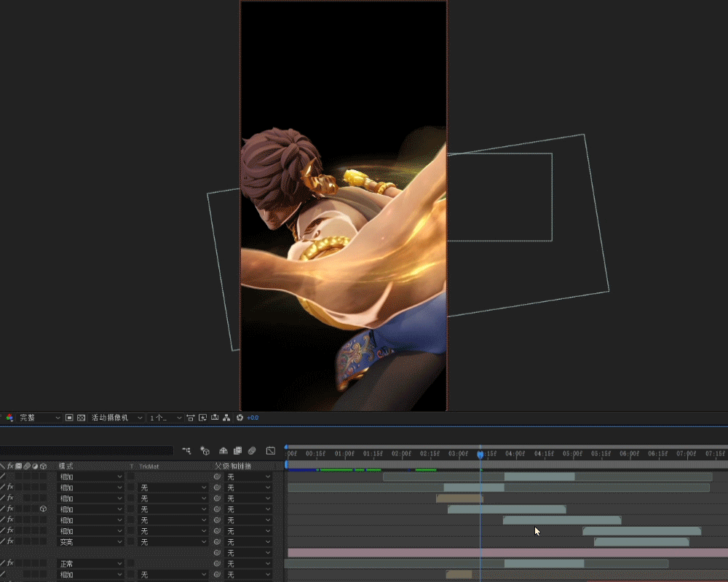Enable motion blur for the composition
Screen dimensions: 728x582
(x=252, y=450)
